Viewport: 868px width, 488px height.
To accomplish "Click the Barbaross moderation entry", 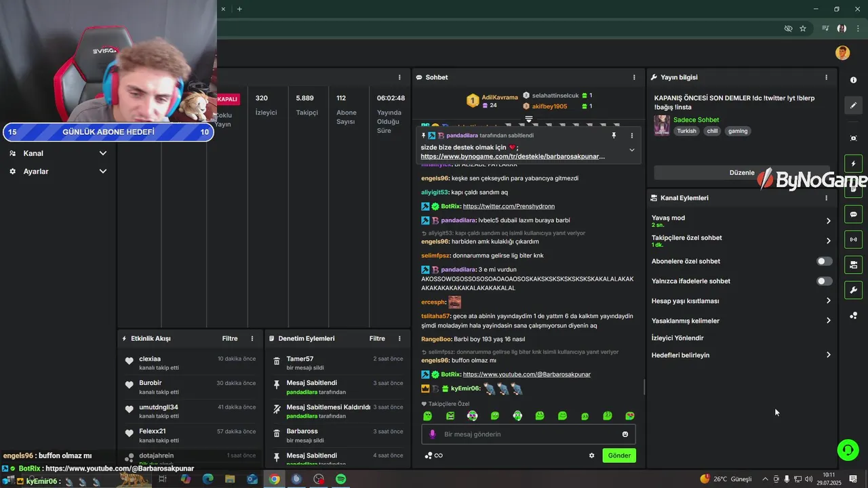I will (302, 431).
